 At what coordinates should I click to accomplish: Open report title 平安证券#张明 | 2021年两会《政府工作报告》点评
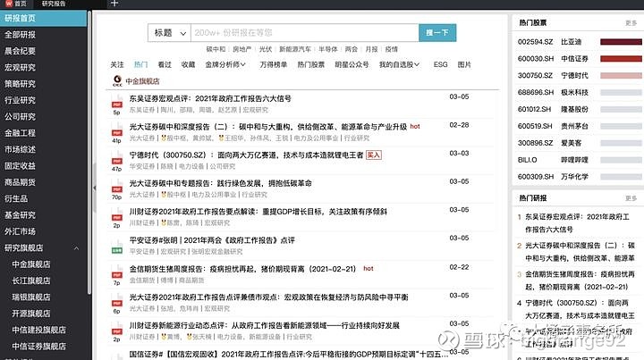coord(212,240)
